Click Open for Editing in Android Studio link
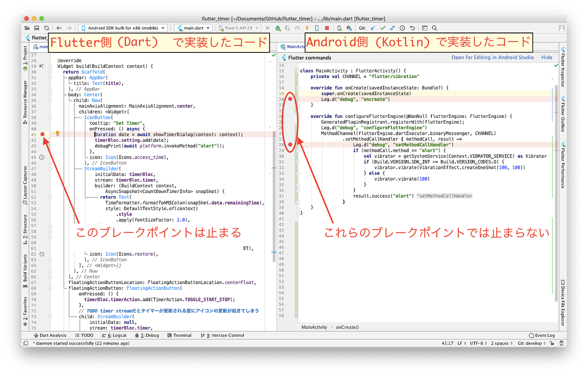The width and height of the screenshot is (588, 375). (492, 57)
